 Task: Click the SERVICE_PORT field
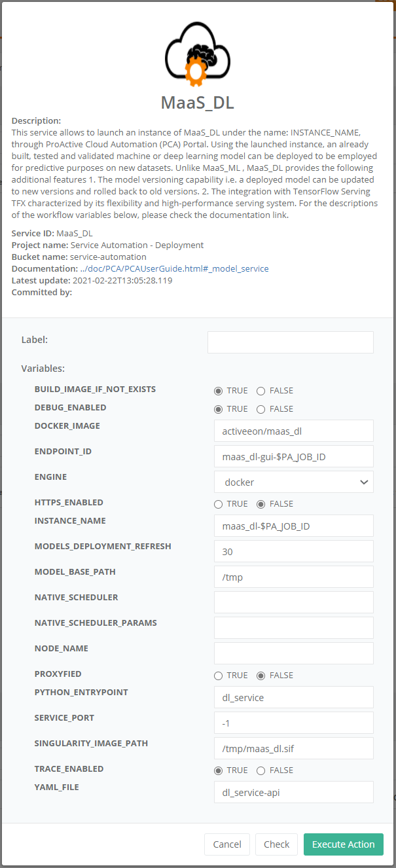click(294, 723)
